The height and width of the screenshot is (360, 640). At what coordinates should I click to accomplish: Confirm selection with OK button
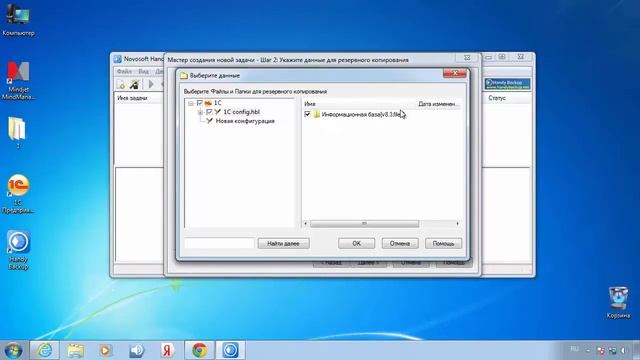356,243
